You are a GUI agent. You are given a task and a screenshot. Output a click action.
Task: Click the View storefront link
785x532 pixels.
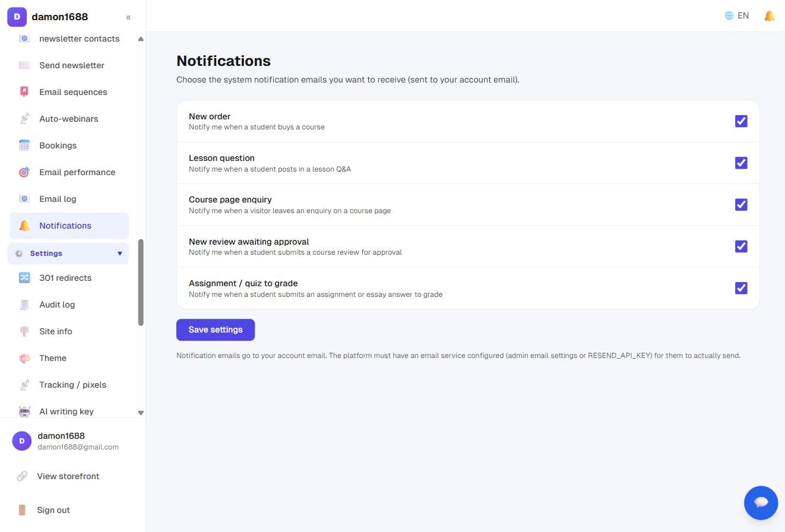69,476
